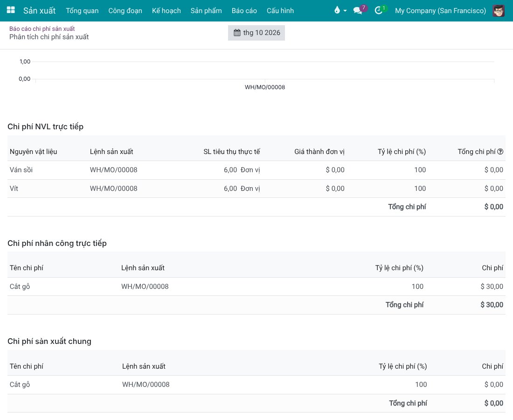This screenshot has height=420, width=513.
Task: Go back to Báo cáo chi phí sản xuất
Action: [42, 29]
